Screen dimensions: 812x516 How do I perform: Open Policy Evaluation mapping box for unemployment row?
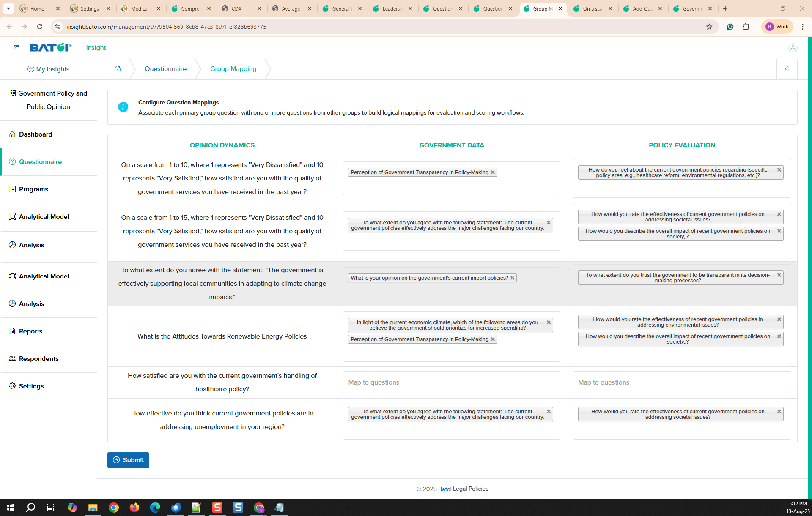pos(682,420)
